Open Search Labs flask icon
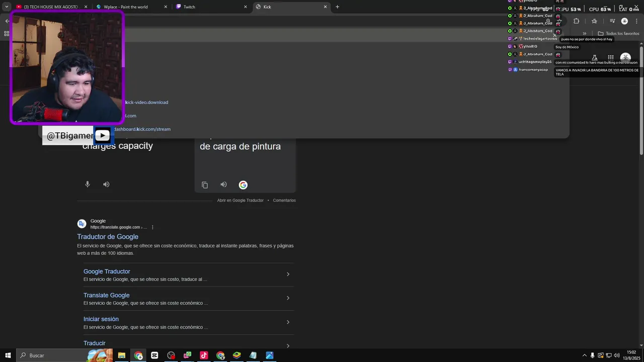644x362 pixels. pyautogui.click(x=595, y=58)
